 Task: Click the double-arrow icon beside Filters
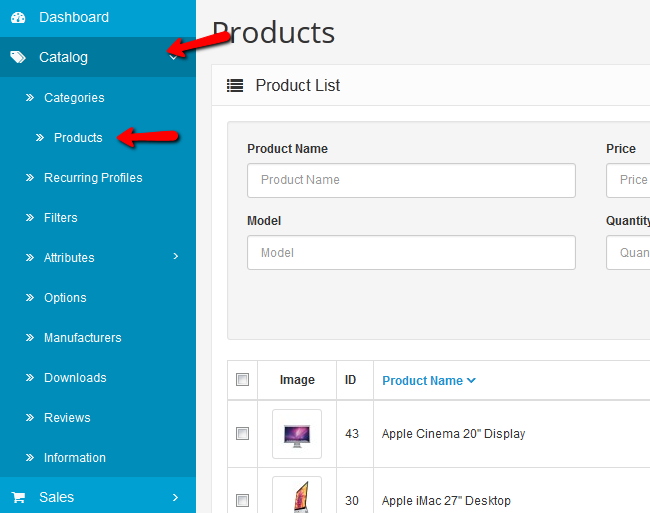[x=30, y=218]
